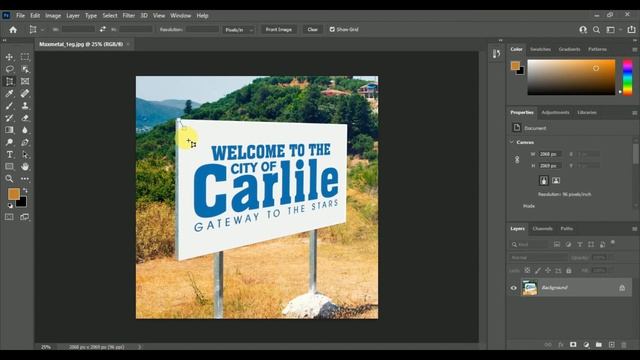Select the Object Selection tool
The width and height of the screenshot is (640, 360).
point(25,69)
